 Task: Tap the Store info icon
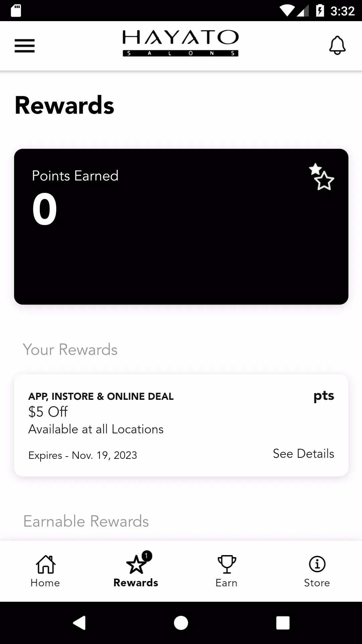click(x=317, y=564)
